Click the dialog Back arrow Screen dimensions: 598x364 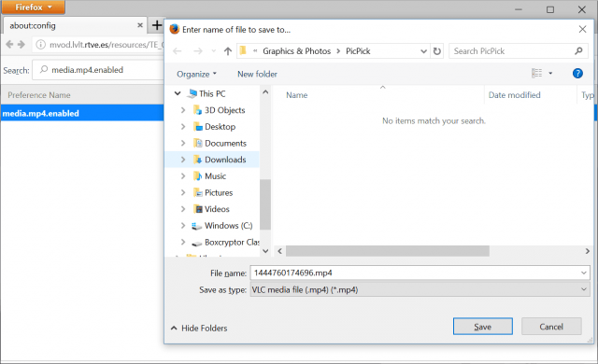(x=177, y=51)
